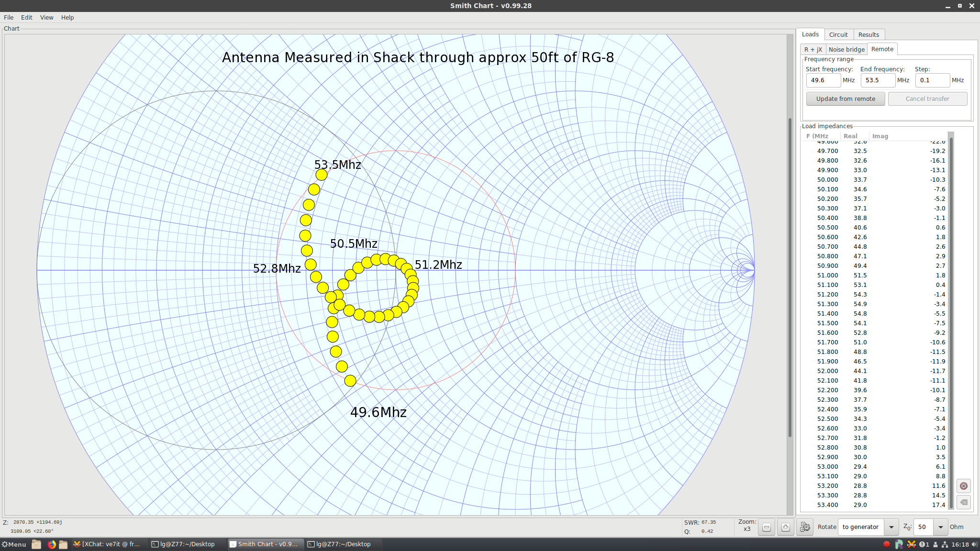Click the volume speaker tray icon
This screenshot has height=551, width=980.
[975, 544]
